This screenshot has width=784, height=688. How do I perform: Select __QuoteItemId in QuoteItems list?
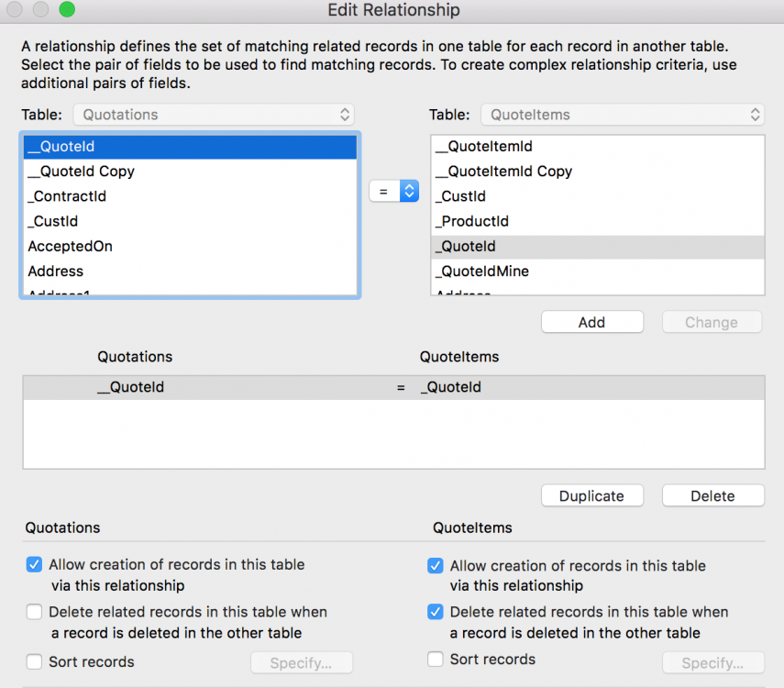point(596,147)
